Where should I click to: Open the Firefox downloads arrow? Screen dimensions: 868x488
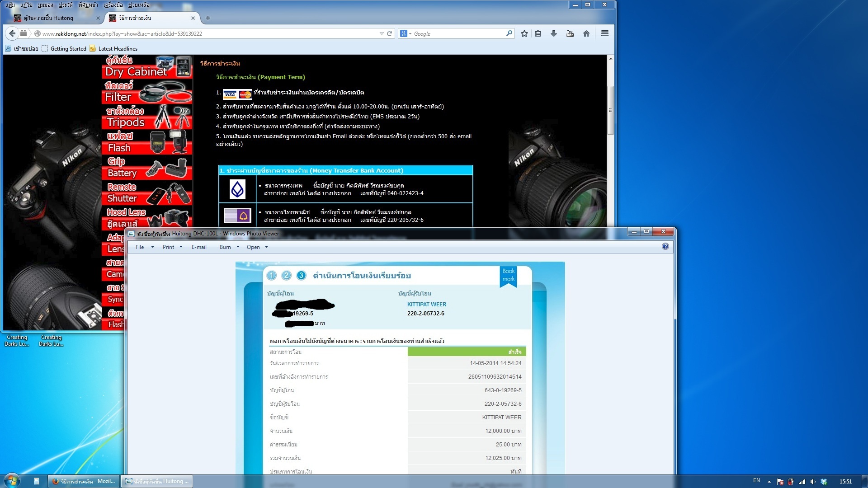553,33
